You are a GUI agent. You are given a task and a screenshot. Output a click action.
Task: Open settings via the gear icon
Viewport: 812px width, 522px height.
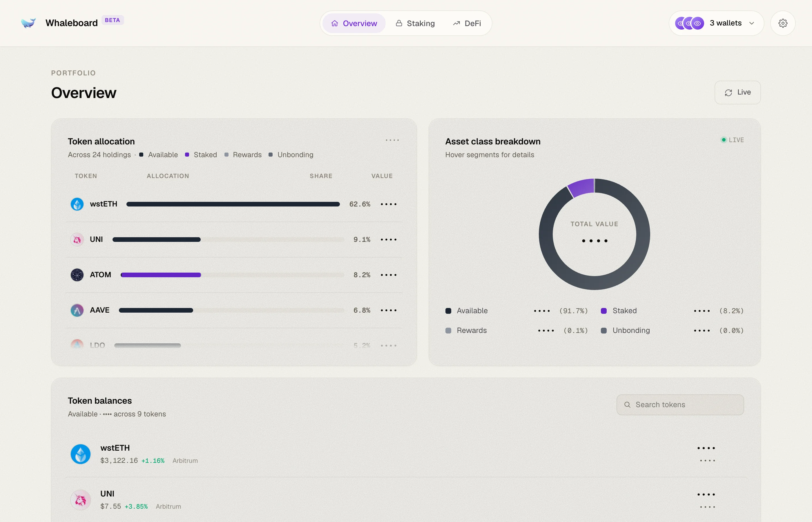783,23
